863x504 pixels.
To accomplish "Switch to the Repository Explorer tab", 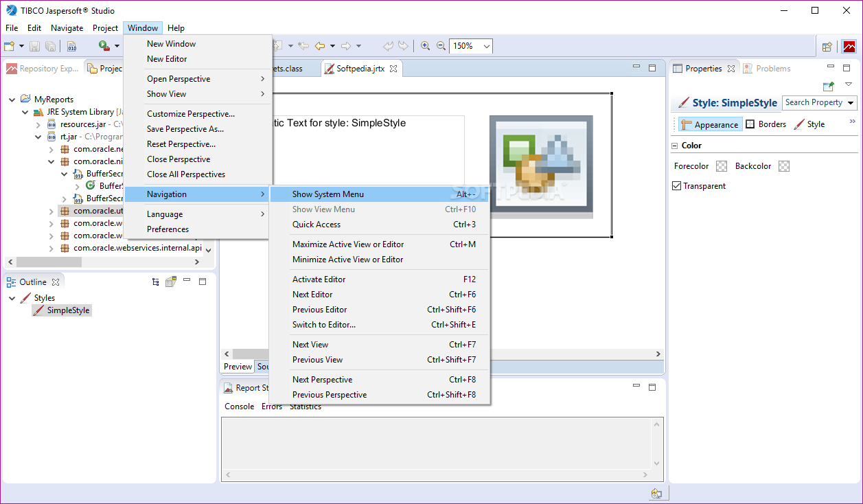I will [43, 69].
